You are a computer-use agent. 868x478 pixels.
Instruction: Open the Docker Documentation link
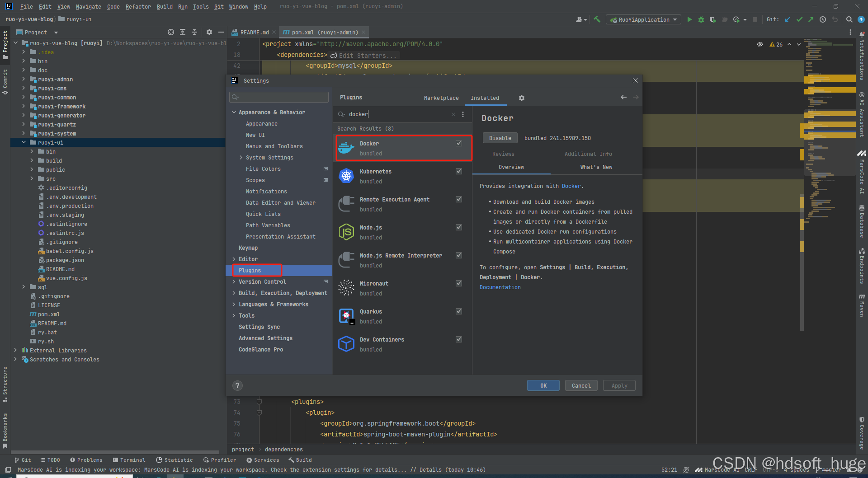click(x=500, y=287)
